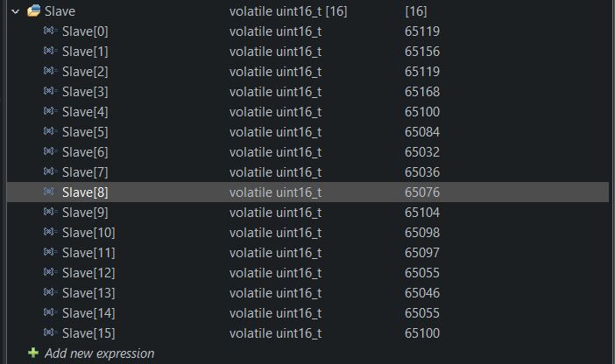Select the Slave[1] row
This screenshot has height=364, width=615.
click(x=85, y=51)
